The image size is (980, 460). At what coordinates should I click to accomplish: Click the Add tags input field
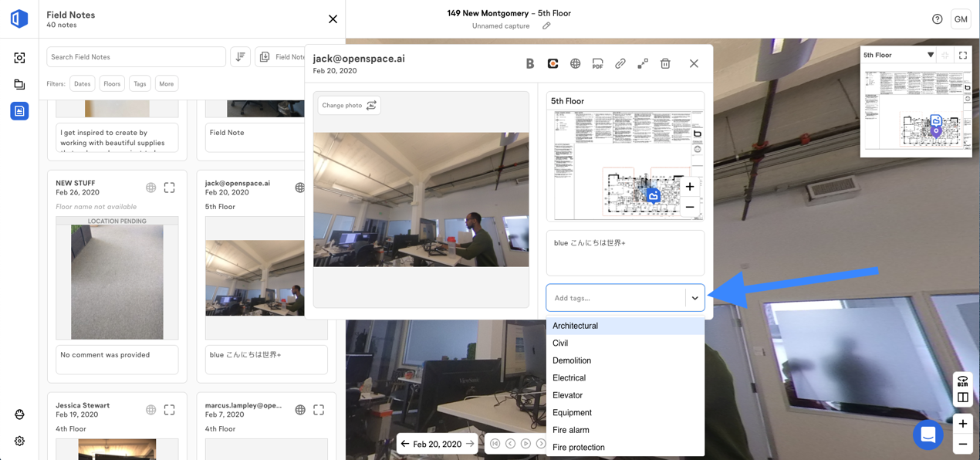(616, 298)
